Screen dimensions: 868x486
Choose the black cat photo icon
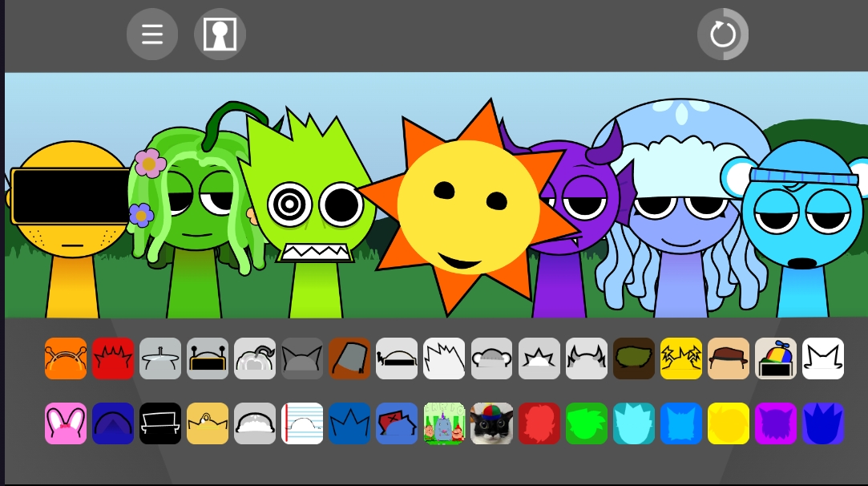tap(491, 423)
